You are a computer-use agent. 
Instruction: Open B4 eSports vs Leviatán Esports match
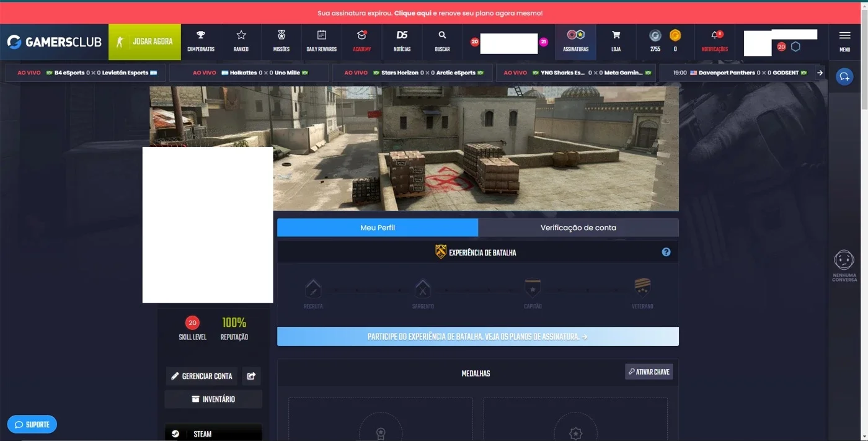(86, 73)
